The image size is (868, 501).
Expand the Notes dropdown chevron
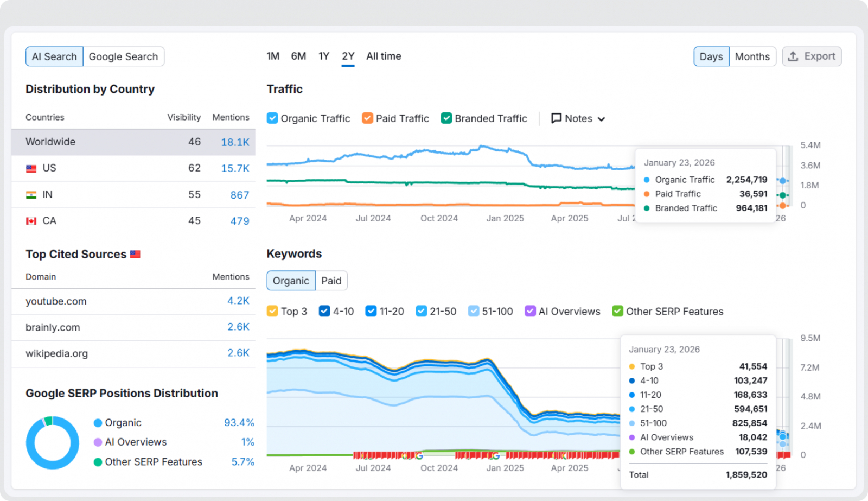[x=601, y=119]
